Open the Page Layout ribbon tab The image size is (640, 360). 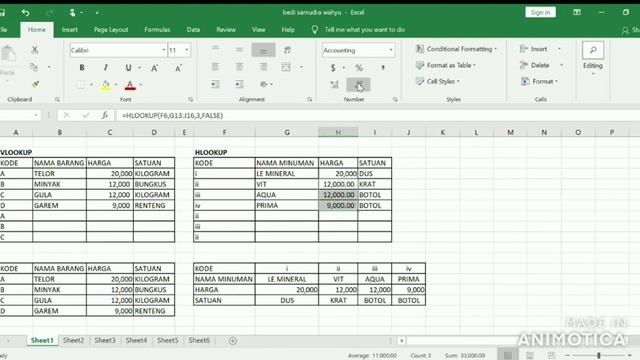tap(111, 29)
